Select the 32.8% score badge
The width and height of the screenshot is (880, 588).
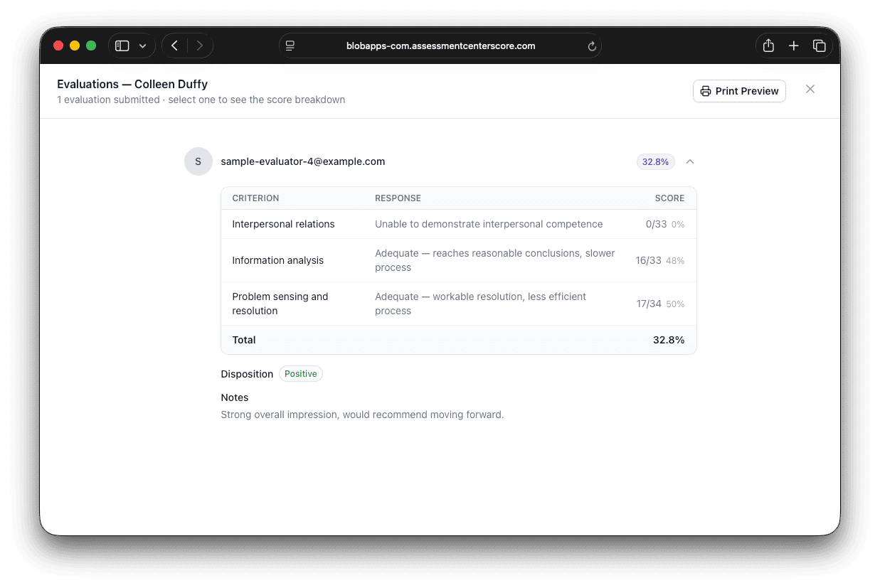coord(655,161)
